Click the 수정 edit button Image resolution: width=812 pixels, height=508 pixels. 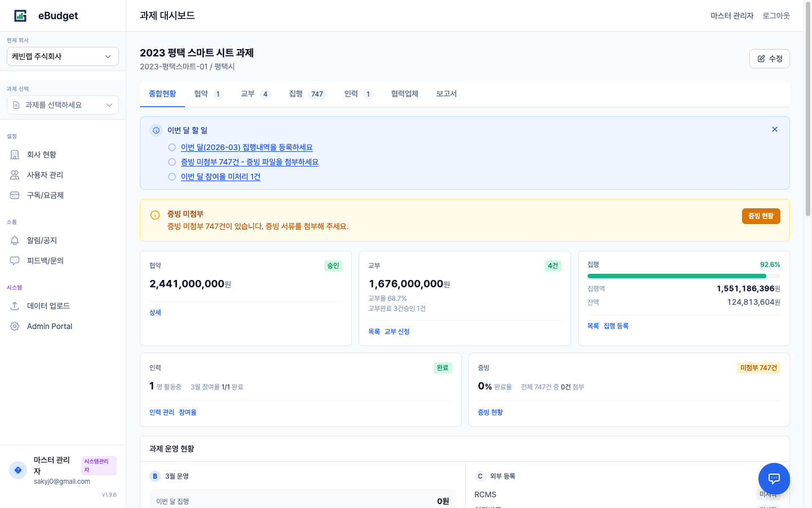pos(769,58)
